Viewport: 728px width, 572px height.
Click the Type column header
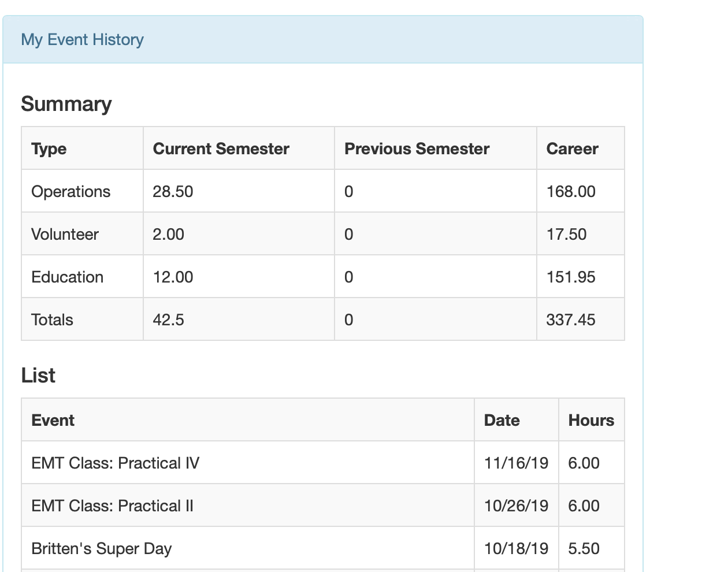49,149
